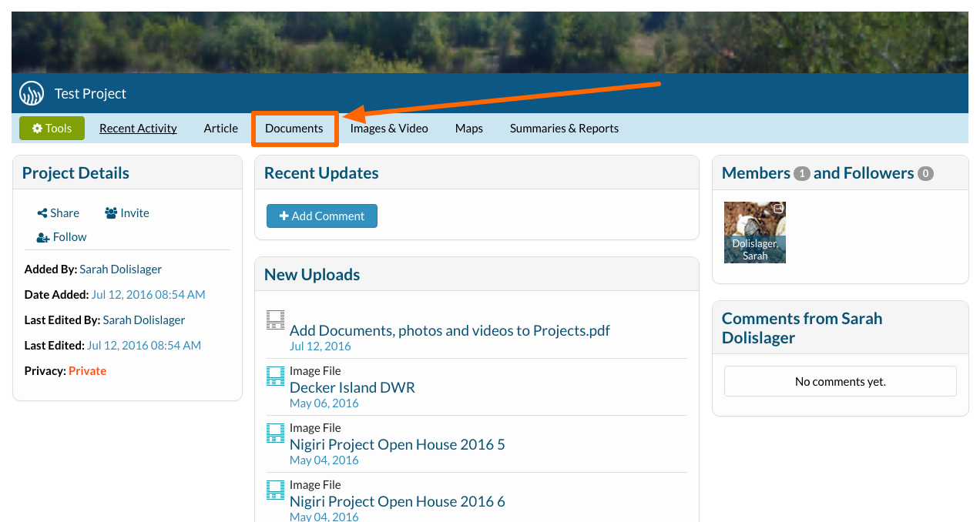
Task: Open the Summaries & Reports tab
Action: [x=564, y=129]
